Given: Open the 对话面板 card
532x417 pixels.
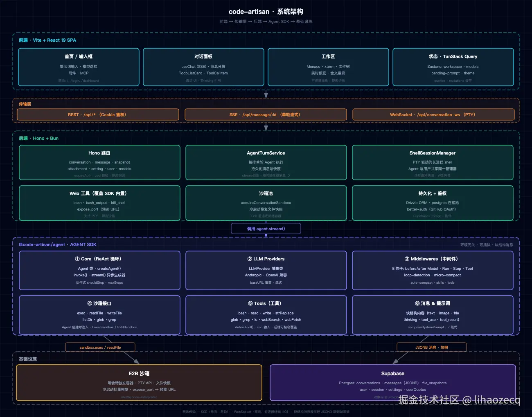Looking at the screenshot, I should pyautogui.click(x=203, y=67).
